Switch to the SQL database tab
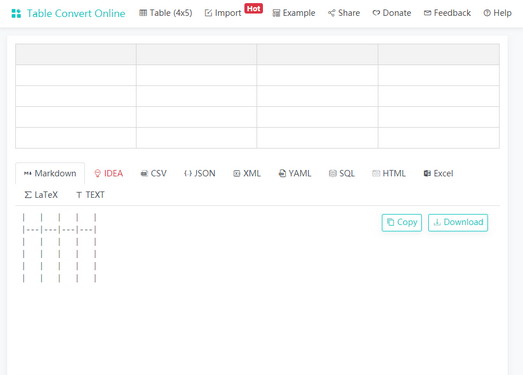 [342, 173]
